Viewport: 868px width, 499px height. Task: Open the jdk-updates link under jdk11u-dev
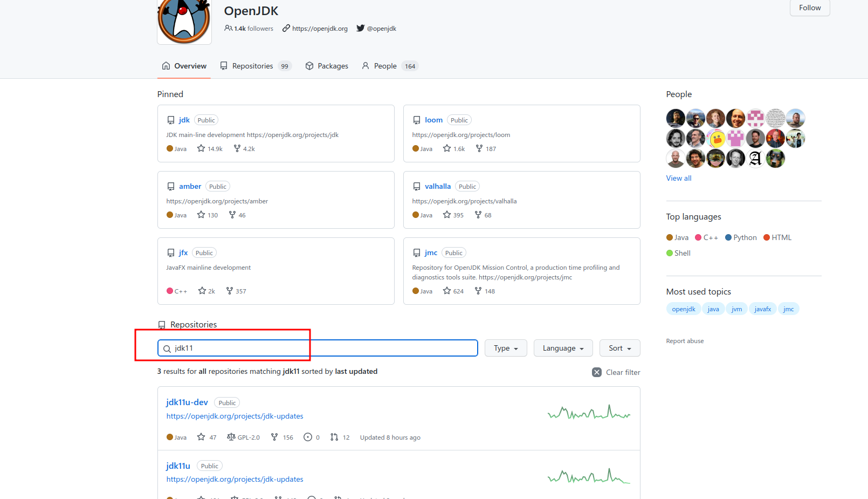[x=235, y=416]
